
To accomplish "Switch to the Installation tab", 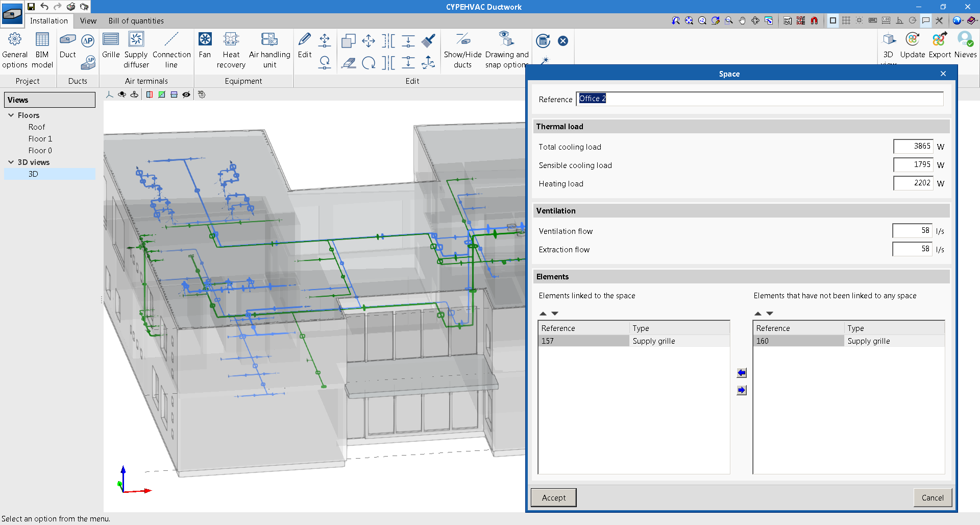I will (48, 21).
